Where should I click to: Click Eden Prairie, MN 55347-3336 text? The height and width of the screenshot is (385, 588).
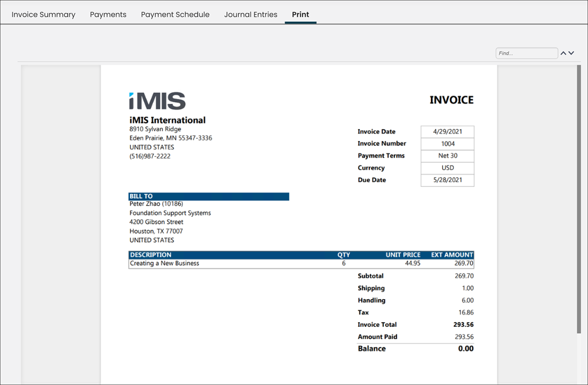[x=171, y=138]
